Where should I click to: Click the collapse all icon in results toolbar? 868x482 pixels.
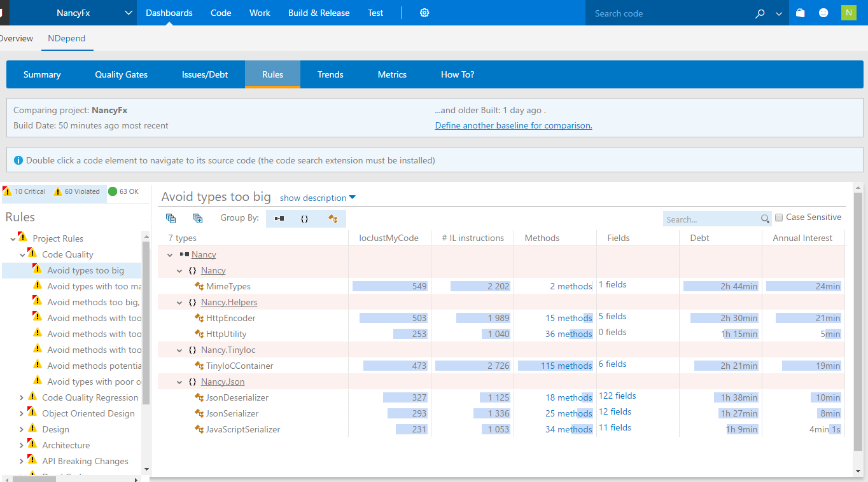[171, 218]
